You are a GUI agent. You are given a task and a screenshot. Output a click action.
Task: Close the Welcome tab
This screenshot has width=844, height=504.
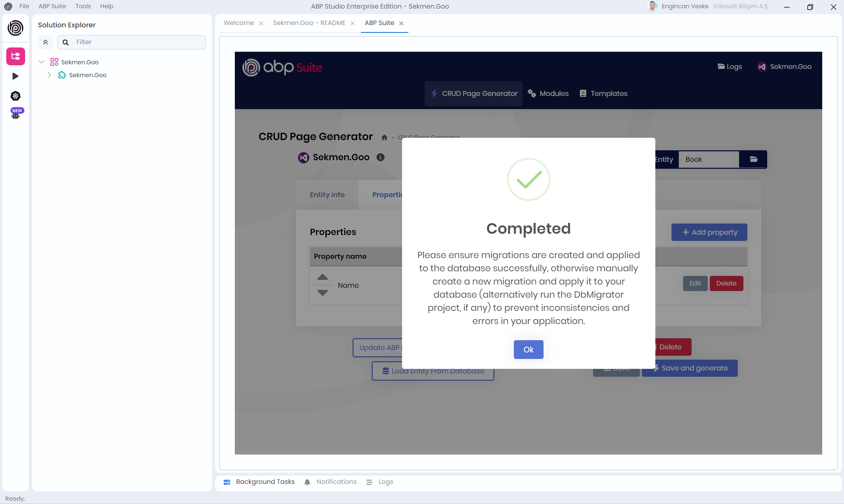(261, 23)
